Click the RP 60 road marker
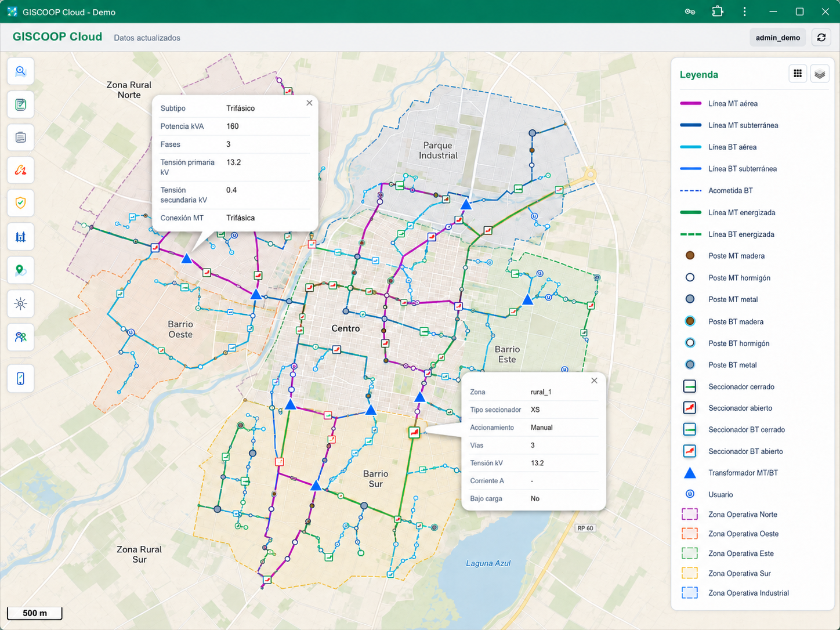840x630 pixels. (585, 528)
